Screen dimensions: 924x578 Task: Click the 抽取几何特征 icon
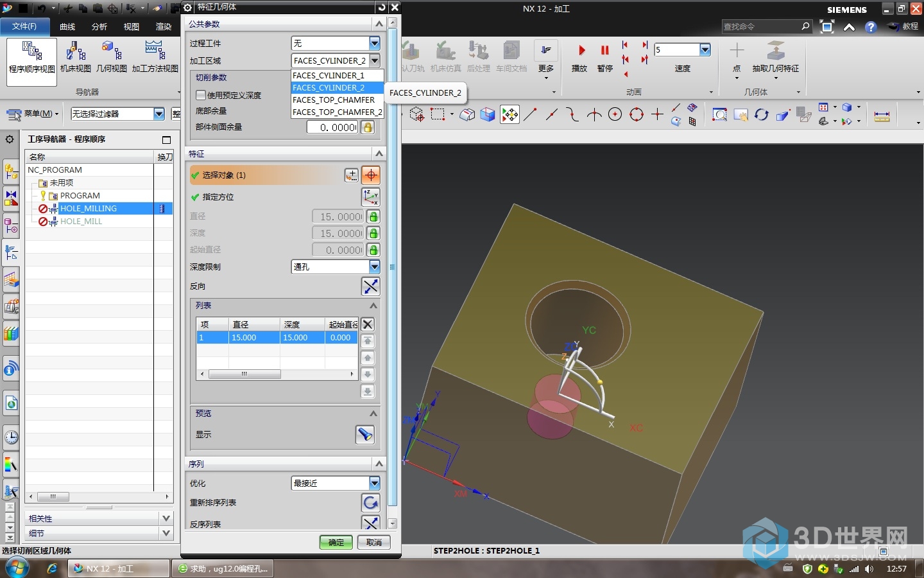pos(776,51)
